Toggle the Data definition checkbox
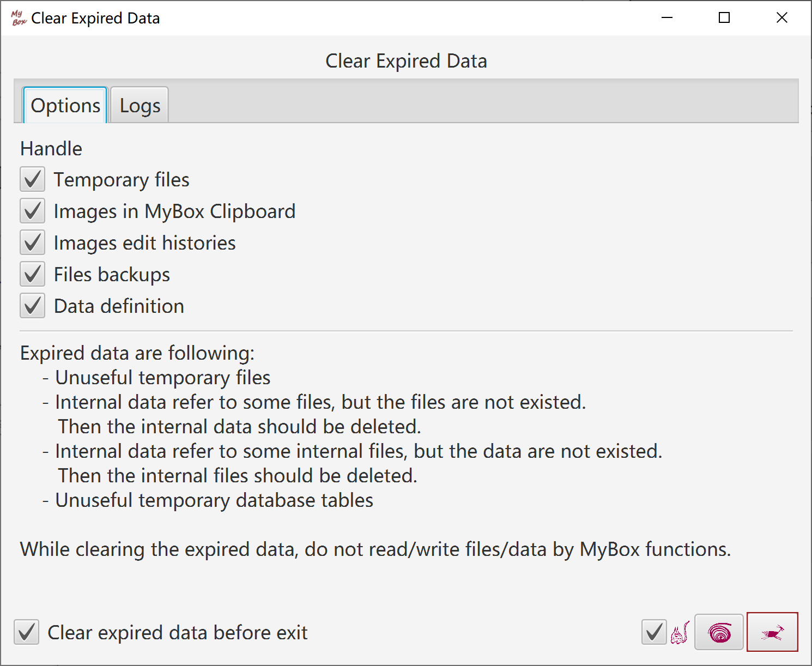 click(33, 306)
